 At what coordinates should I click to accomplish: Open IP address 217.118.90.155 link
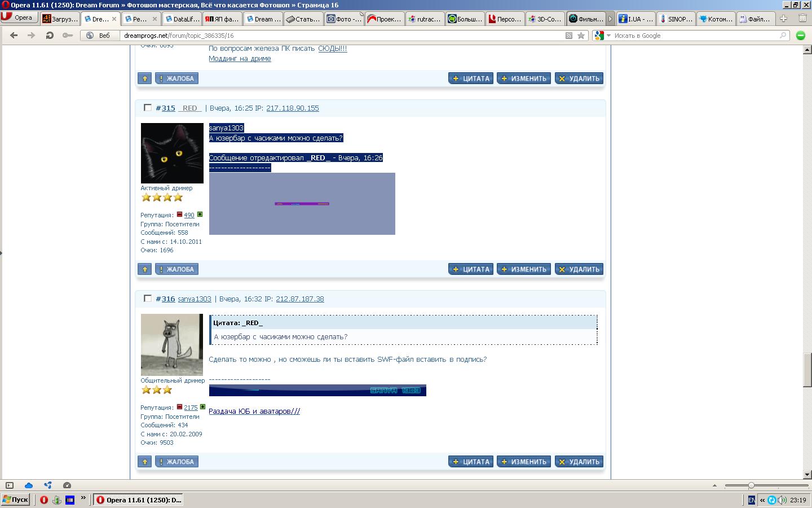(x=293, y=108)
